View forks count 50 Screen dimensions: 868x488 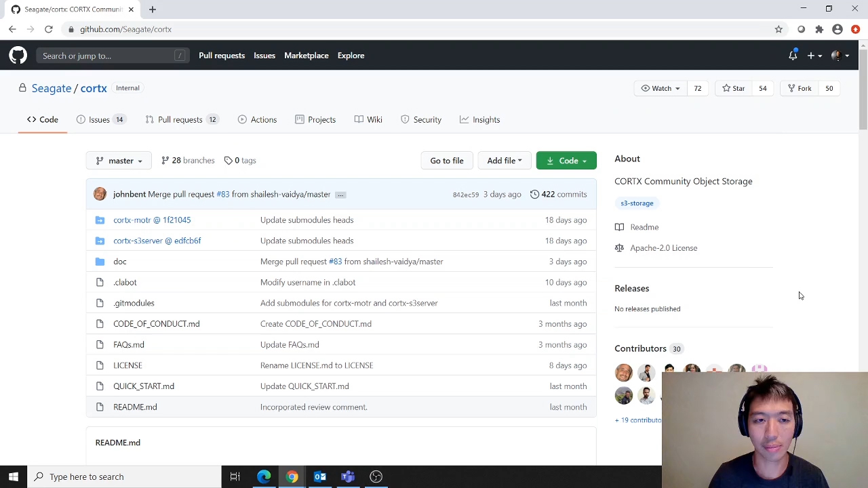[x=829, y=88]
